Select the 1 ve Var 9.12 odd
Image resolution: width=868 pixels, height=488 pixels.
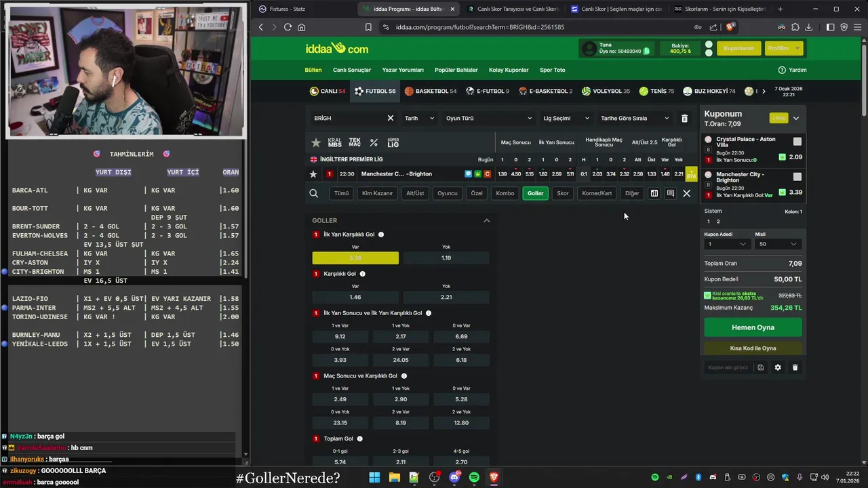pos(340,336)
